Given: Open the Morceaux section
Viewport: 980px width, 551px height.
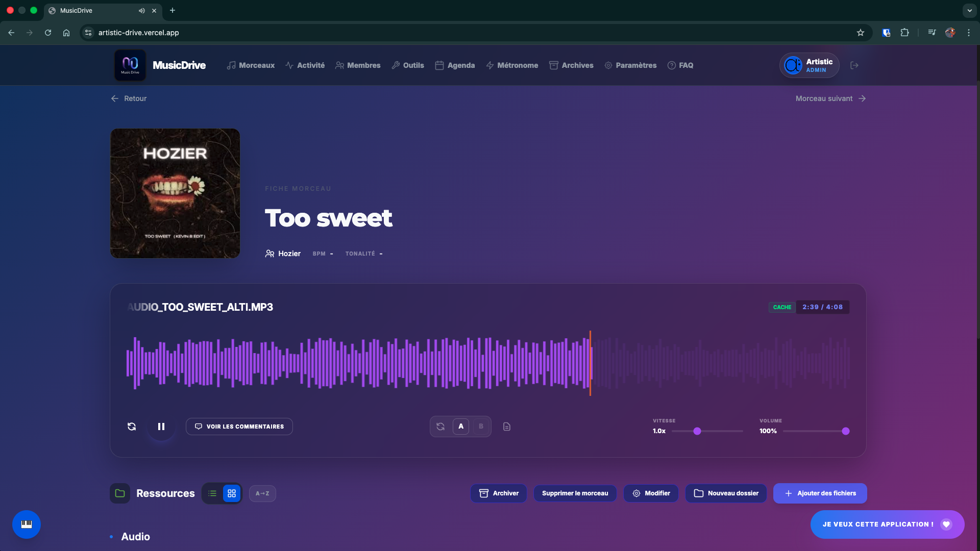Looking at the screenshot, I should coord(251,65).
